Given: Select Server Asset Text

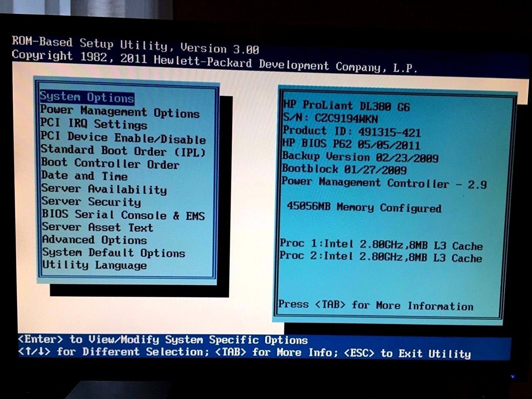Looking at the screenshot, I should pyautogui.click(x=97, y=227).
